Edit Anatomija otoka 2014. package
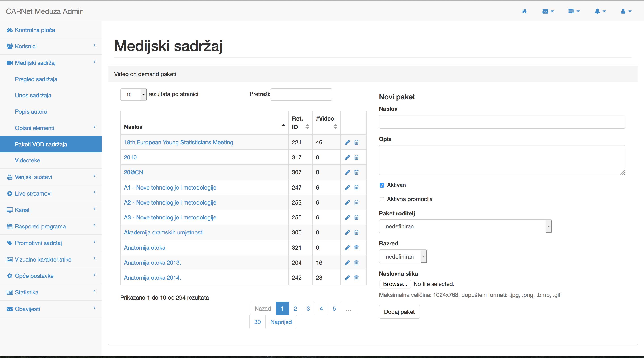644x358 pixels. point(347,278)
